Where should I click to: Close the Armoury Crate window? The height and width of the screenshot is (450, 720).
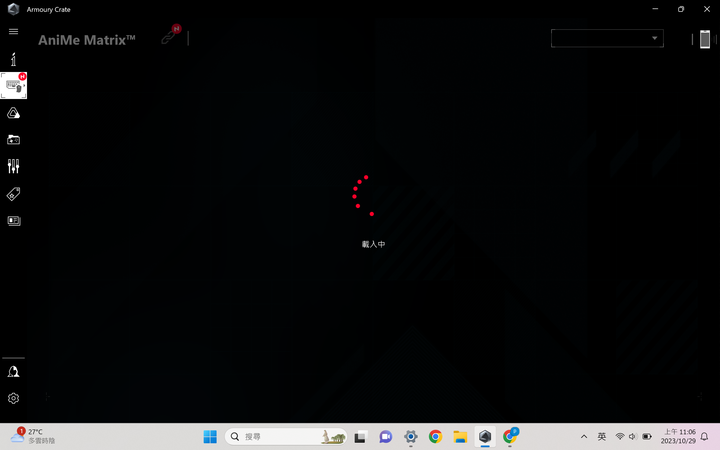click(707, 9)
